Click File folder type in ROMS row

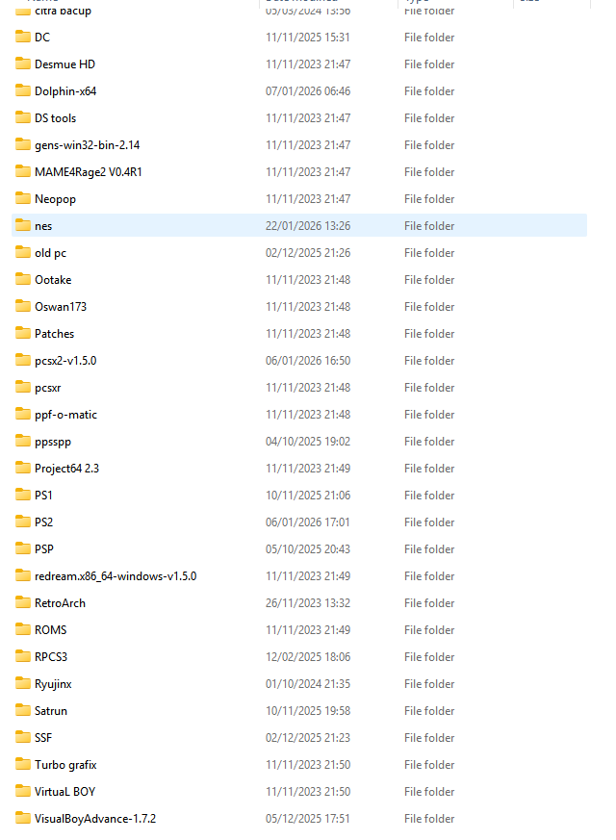click(429, 630)
